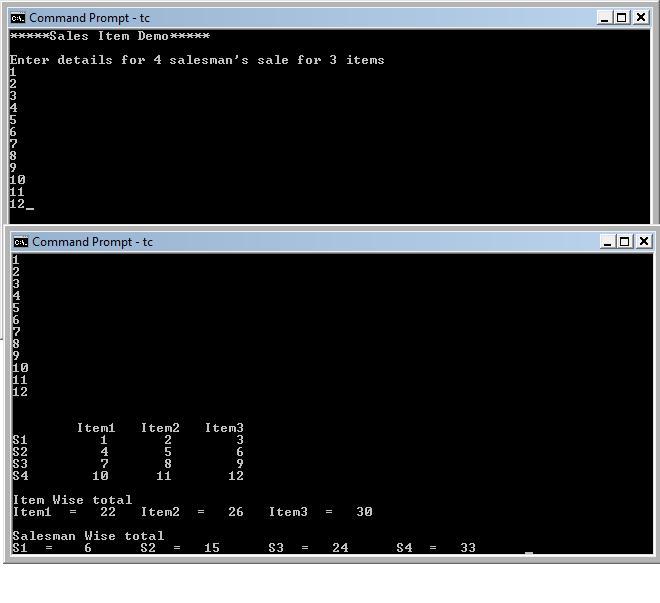
Task: Minimize the lower Command Prompt window
Action: pyautogui.click(x=608, y=242)
